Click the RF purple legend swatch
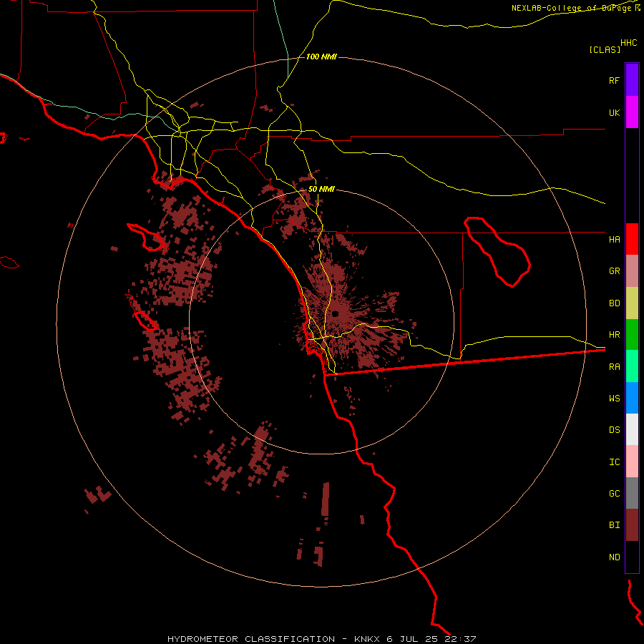Viewport: 644px width, 644px height. pyautogui.click(x=632, y=80)
